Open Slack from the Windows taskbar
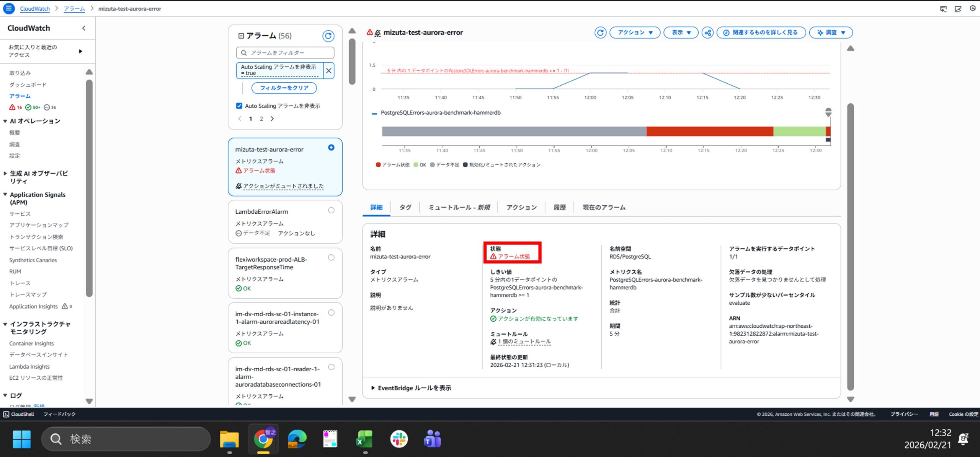Viewport: 980px width, 457px height. [399, 439]
